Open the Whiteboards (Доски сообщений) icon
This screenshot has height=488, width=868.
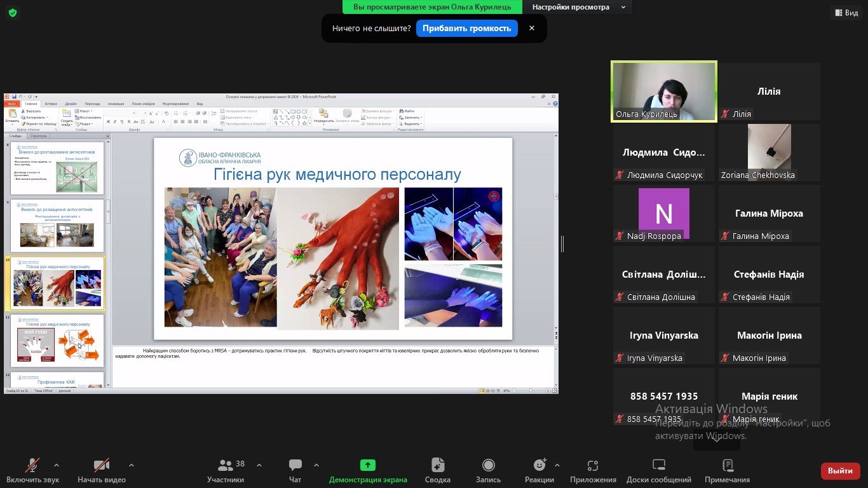pyautogui.click(x=658, y=465)
